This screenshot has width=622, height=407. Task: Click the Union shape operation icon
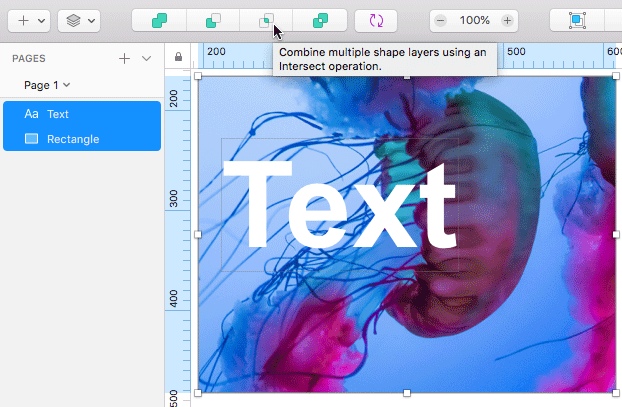point(159,20)
